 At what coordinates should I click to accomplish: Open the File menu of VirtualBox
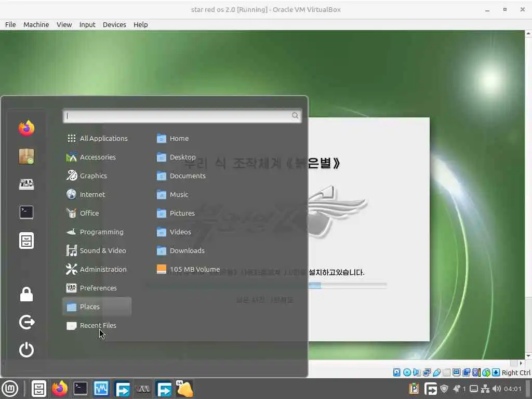click(10, 25)
